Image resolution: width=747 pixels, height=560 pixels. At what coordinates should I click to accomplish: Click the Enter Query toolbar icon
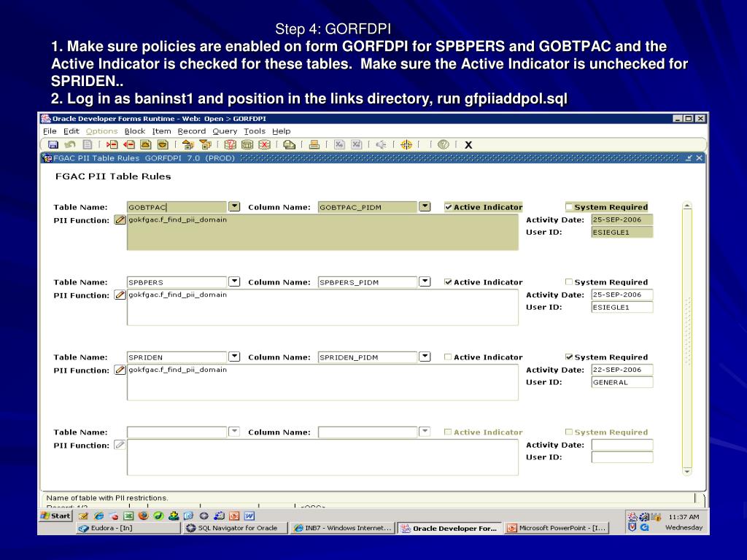click(x=230, y=145)
